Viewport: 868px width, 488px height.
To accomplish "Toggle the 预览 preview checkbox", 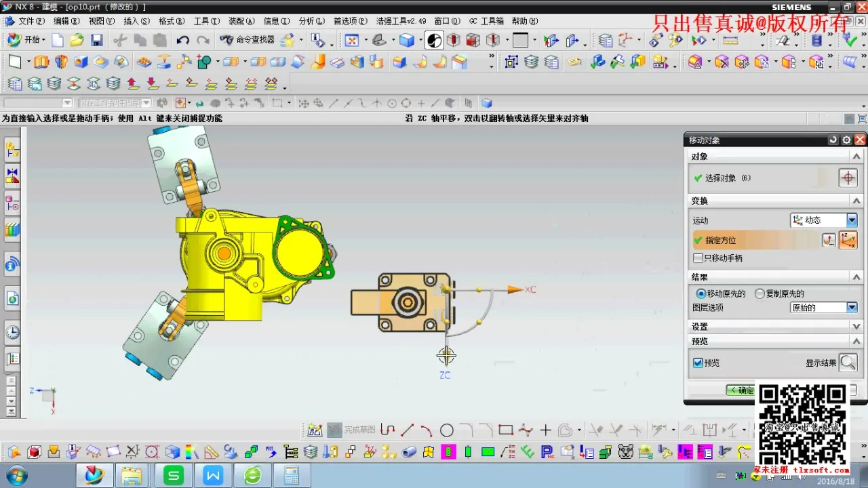I will [x=698, y=363].
